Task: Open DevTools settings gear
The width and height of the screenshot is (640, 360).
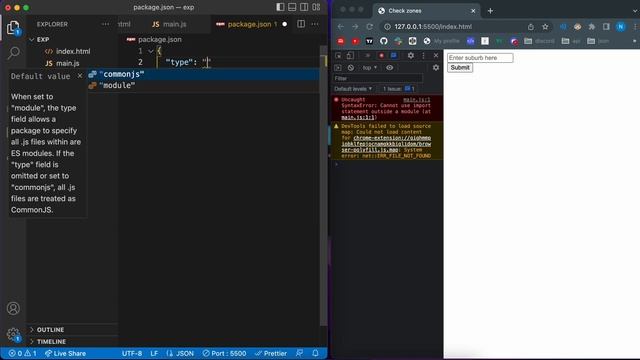Action: pos(411,56)
